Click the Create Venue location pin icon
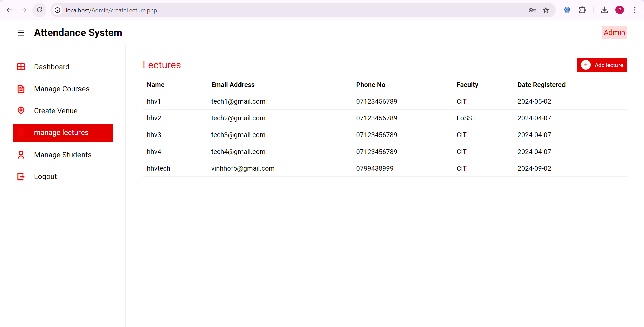This screenshot has width=644, height=327. point(21,111)
